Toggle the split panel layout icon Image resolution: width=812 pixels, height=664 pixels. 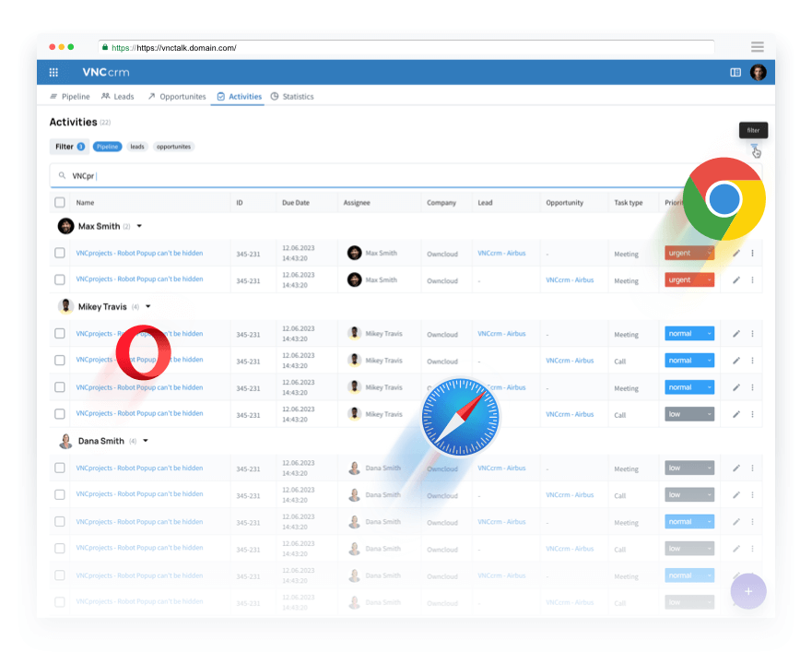(736, 73)
